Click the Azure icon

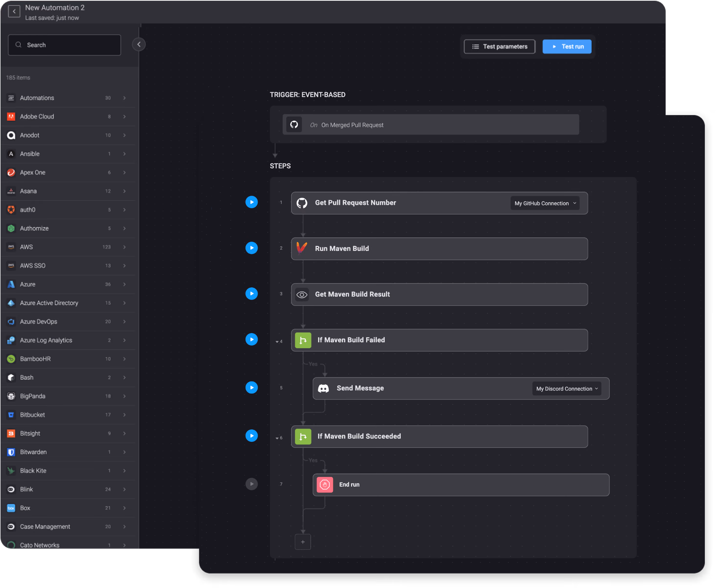(11, 284)
